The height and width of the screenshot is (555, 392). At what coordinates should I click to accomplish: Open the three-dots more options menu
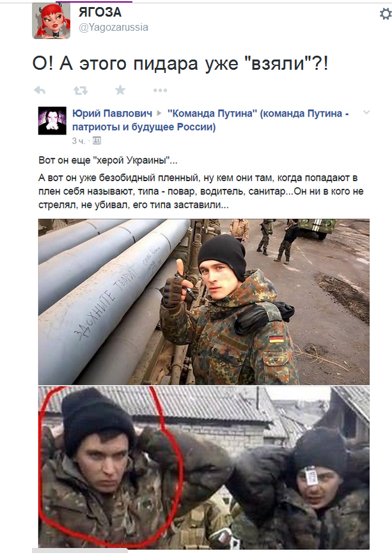pos(160,91)
